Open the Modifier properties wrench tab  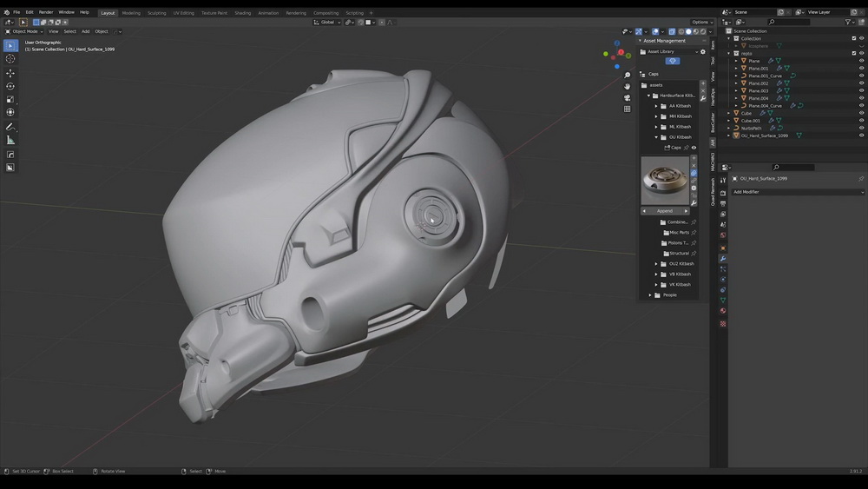click(x=723, y=259)
